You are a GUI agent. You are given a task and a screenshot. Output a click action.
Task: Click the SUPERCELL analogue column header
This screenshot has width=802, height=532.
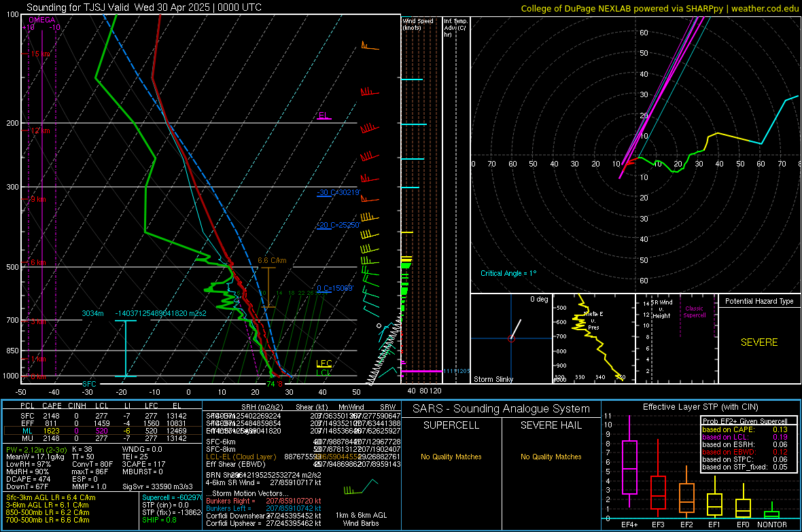click(x=451, y=425)
